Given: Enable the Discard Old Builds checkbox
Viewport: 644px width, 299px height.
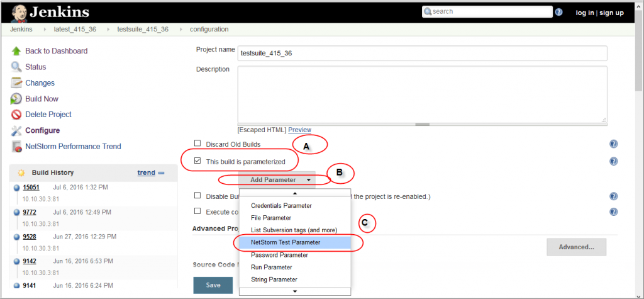Looking at the screenshot, I should [x=197, y=144].
